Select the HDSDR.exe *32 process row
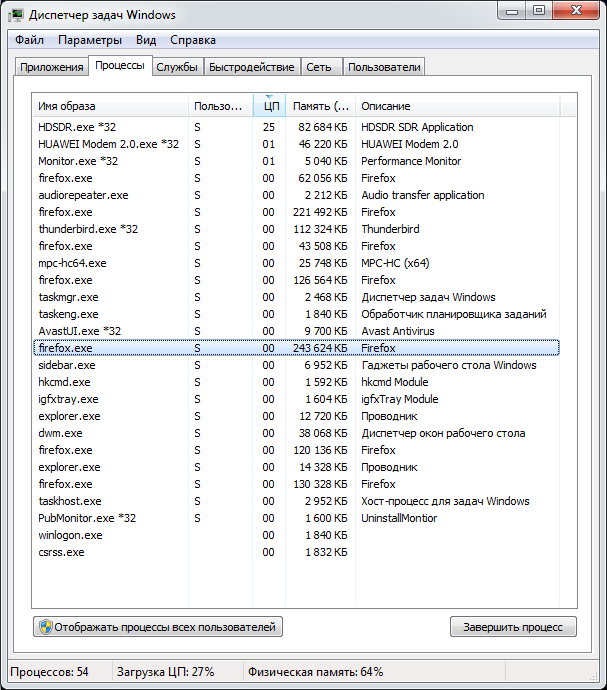 (296, 127)
